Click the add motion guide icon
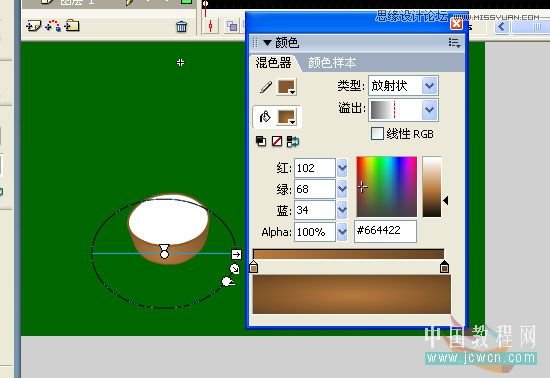Viewport: 550px width, 378px height. (53, 26)
